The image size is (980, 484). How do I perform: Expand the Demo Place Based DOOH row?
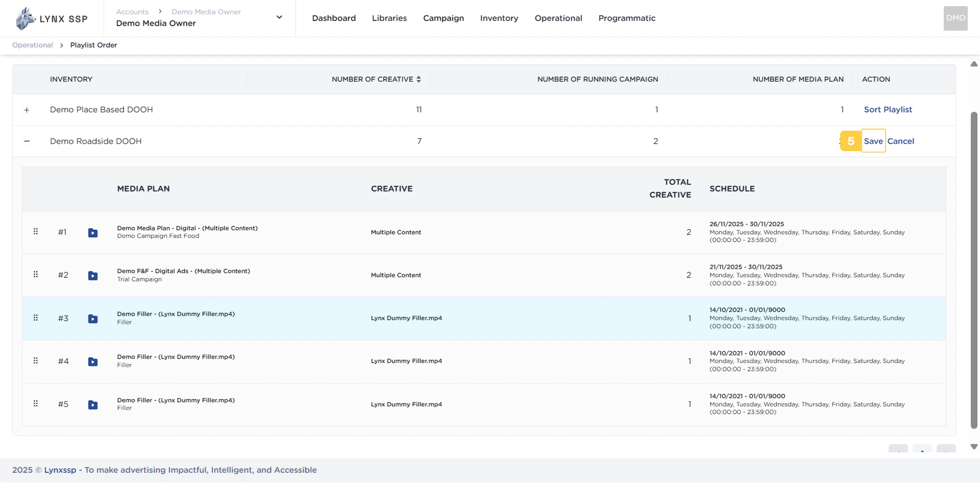27,110
